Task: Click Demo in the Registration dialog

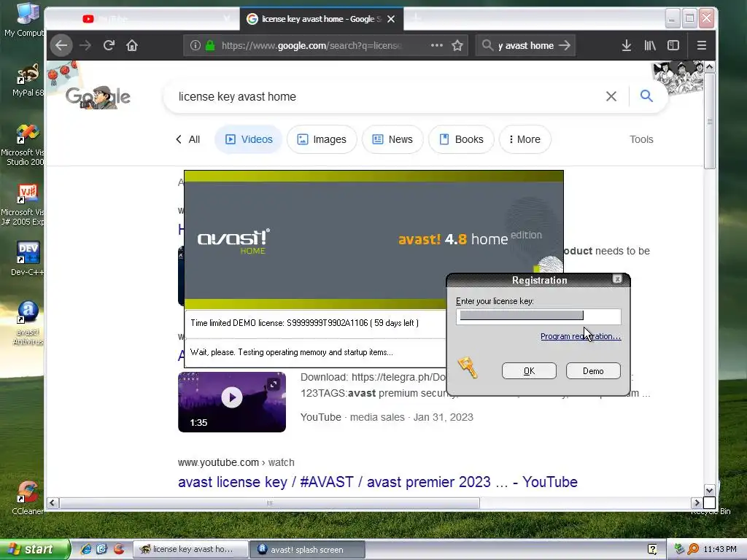Action: (x=593, y=371)
